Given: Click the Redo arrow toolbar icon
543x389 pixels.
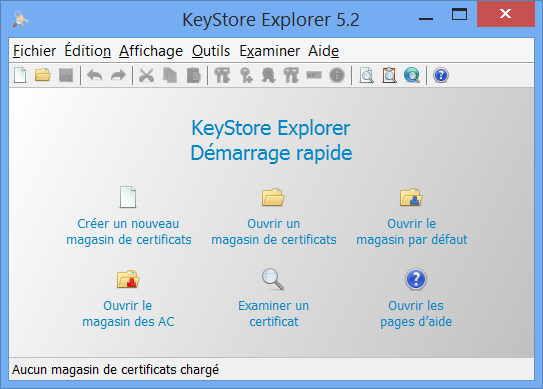Looking at the screenshot, I should pos(118,75).
